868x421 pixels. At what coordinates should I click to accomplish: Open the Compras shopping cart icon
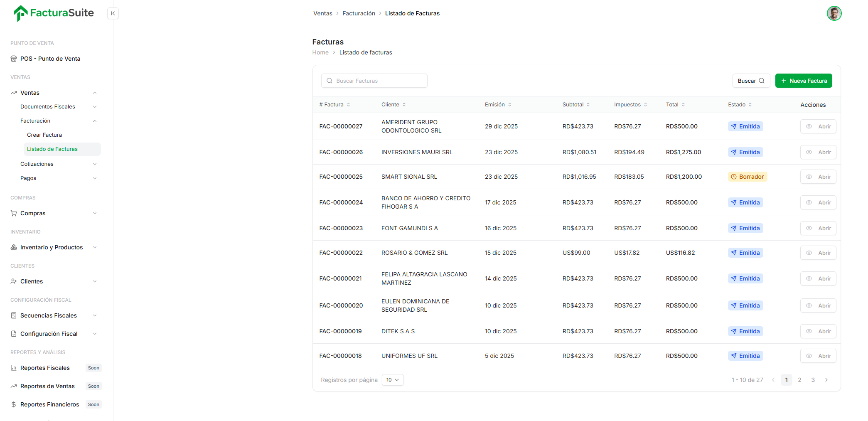tap(14, 213)
